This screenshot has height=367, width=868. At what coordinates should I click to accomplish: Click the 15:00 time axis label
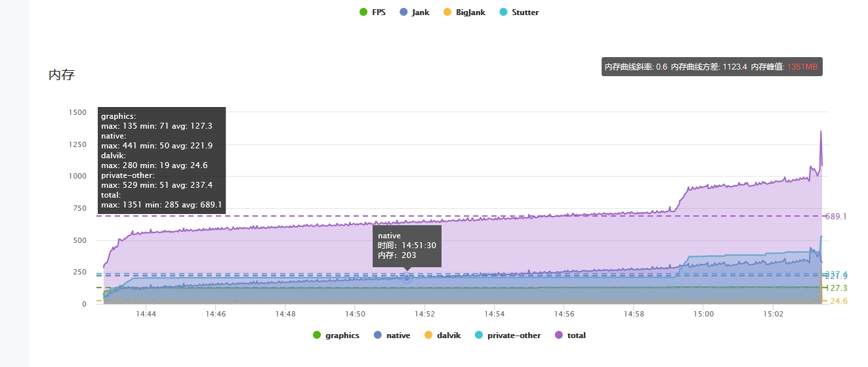click(x=703, y=314)
